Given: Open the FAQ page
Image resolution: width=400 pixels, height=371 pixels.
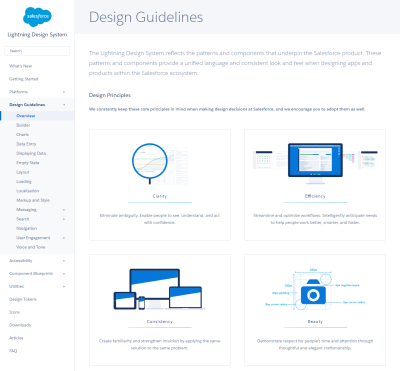Looking at the screenshot, I should [13, 351].
